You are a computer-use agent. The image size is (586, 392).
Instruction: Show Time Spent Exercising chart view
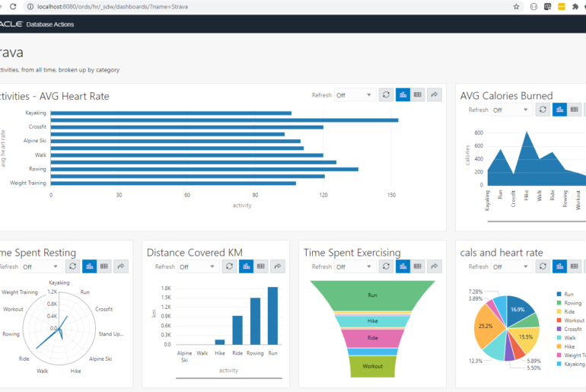point(403,266)
